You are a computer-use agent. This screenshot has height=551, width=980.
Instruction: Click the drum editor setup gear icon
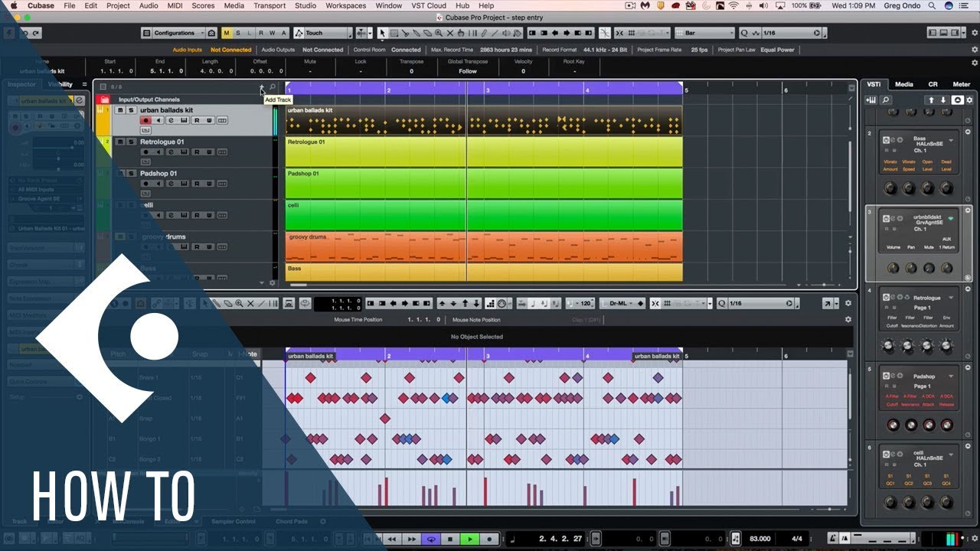pos(848,303)
